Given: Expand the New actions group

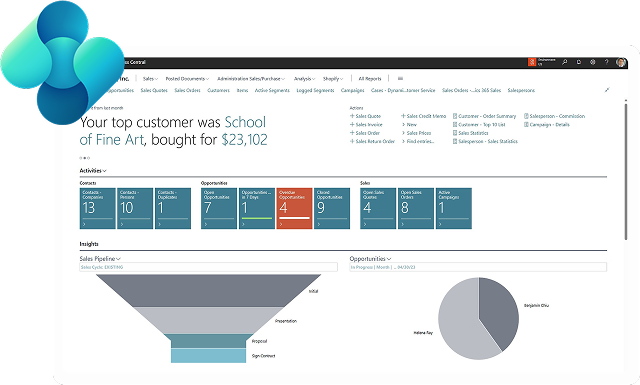Looking at the screenshot, I should tap(409, 125).
